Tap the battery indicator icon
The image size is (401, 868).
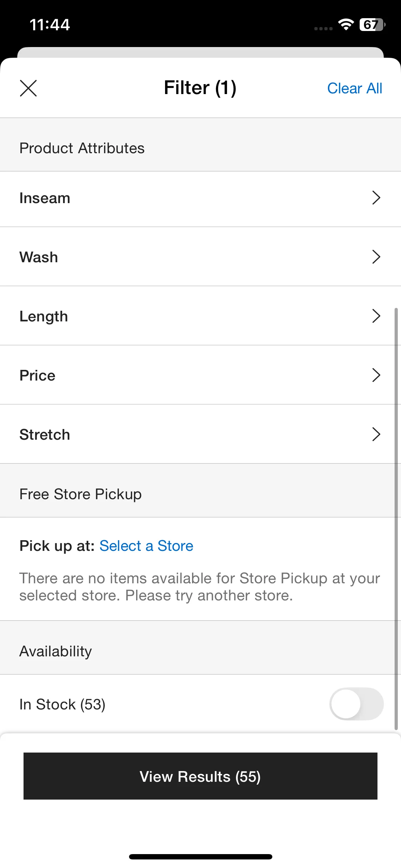372,25
